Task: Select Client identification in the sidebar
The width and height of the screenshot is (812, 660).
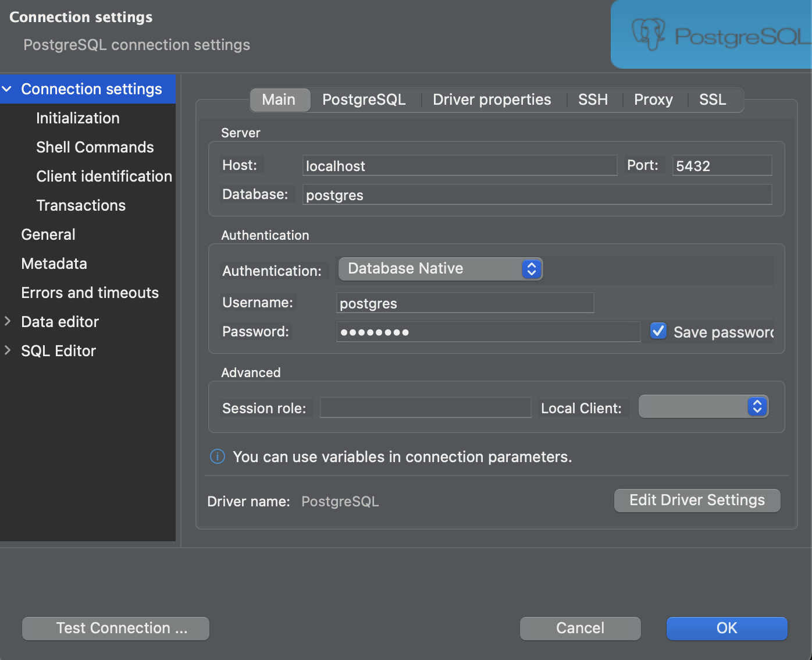Action: click(88, 176)
